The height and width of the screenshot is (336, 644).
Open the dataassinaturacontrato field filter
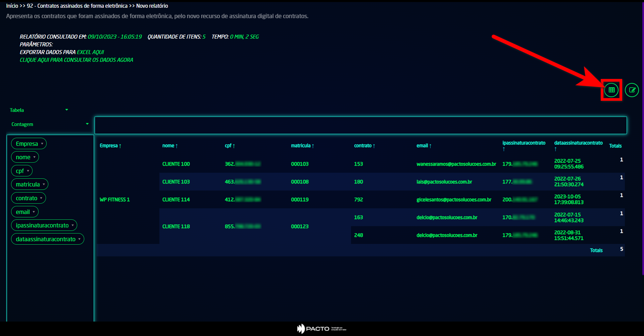(x=79, y=239)
